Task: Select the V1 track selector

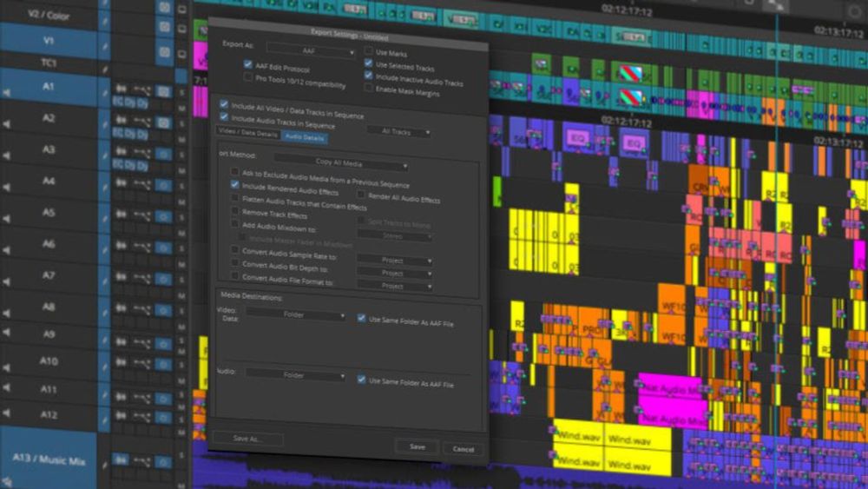Action: point(49,41)
